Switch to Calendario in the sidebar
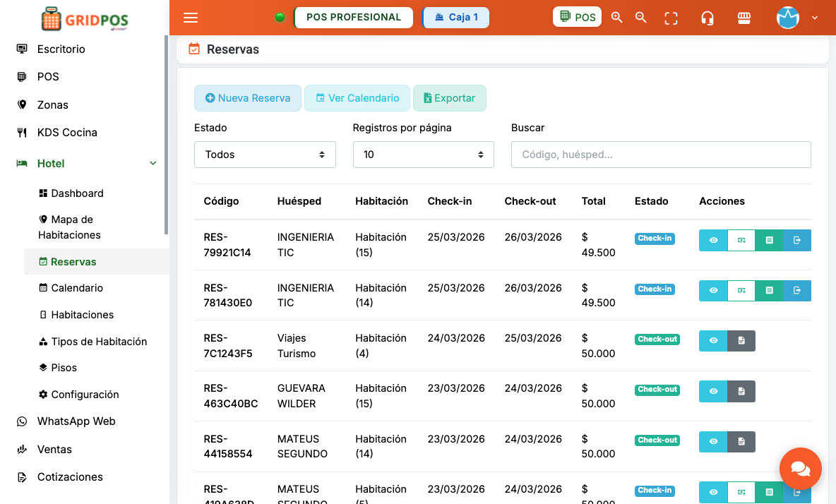The image size is (836, 504). (x=77, y=287)
